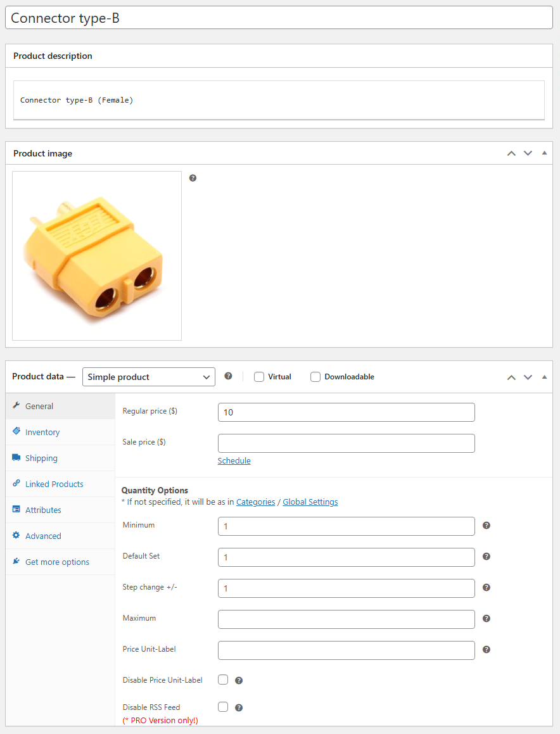Open the Global Settings link
The image size is (560, 734).
tap(310, 502)
